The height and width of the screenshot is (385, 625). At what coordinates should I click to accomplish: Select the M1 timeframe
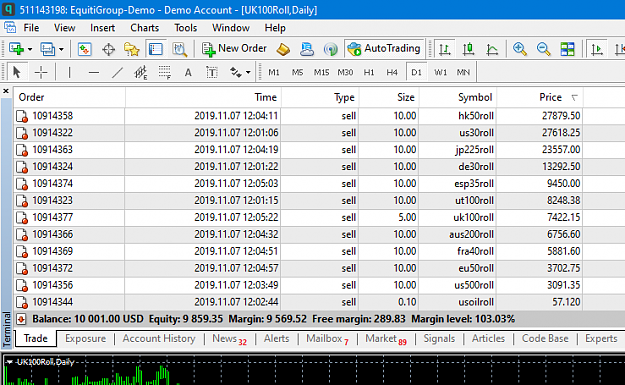(x=274, y=72)
